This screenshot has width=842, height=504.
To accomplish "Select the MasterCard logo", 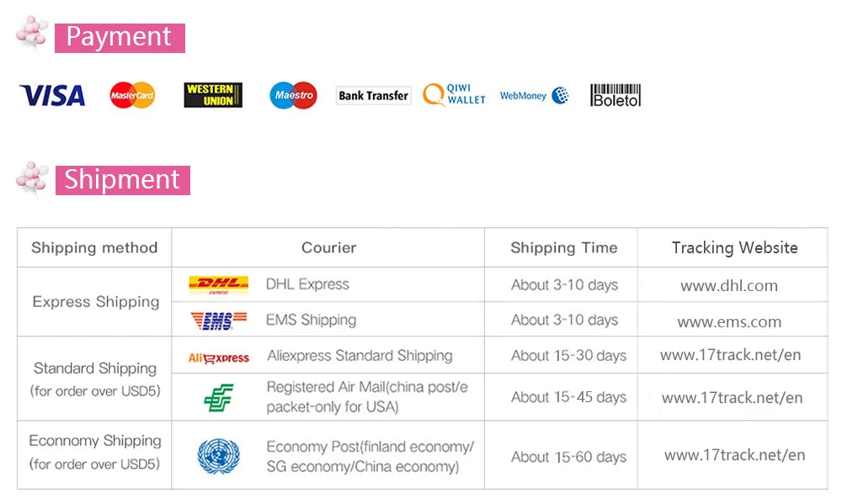I will pyautogui.click(x=132, y=95).
